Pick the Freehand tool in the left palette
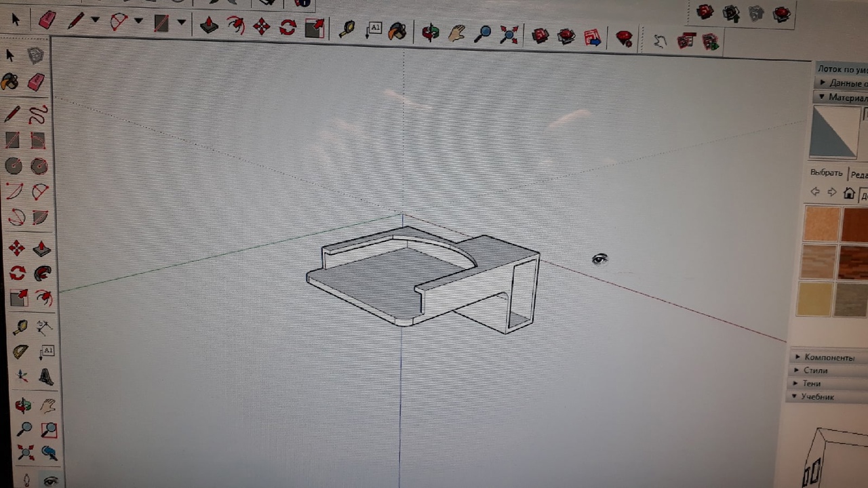 click(x=39, y=113)
